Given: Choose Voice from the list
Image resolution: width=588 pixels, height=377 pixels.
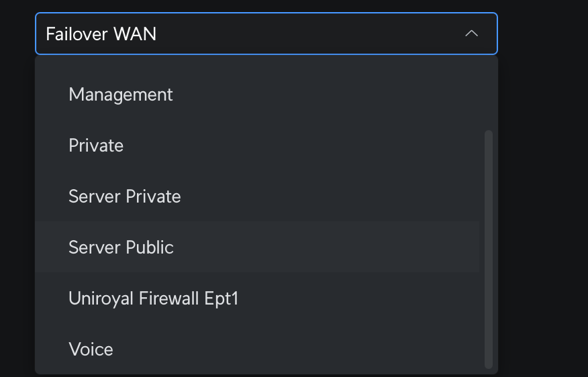Looking at the screenshot, I should pyautogui.click(x=91, y=349).
